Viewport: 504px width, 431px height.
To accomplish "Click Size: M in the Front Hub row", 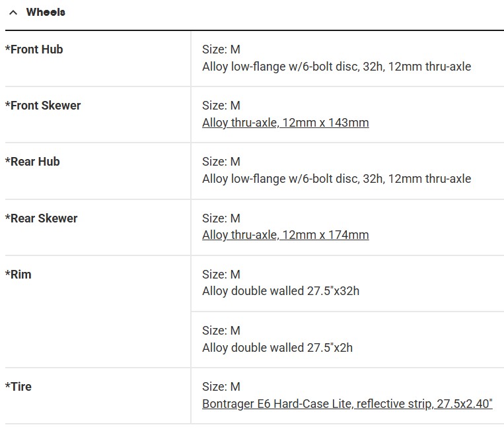I will click(221, 50).
